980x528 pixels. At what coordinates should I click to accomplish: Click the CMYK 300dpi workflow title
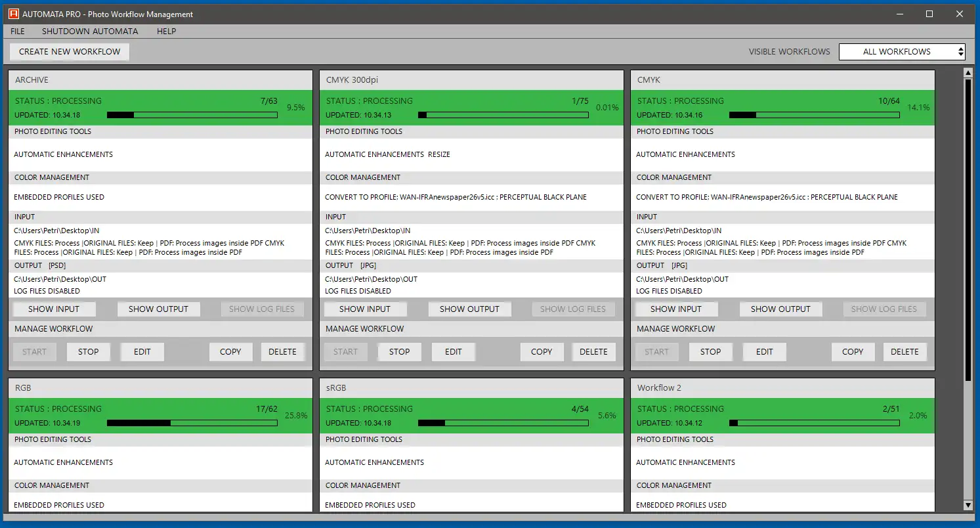pos(352,80)
